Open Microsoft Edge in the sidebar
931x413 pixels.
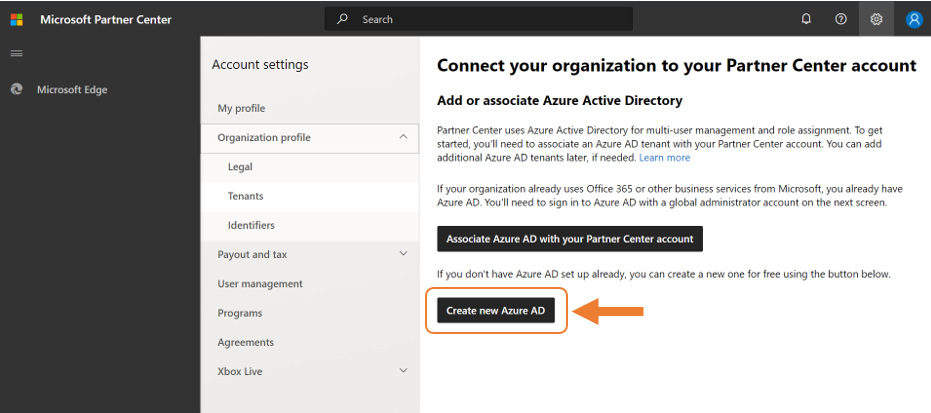[x=72, y=90]
